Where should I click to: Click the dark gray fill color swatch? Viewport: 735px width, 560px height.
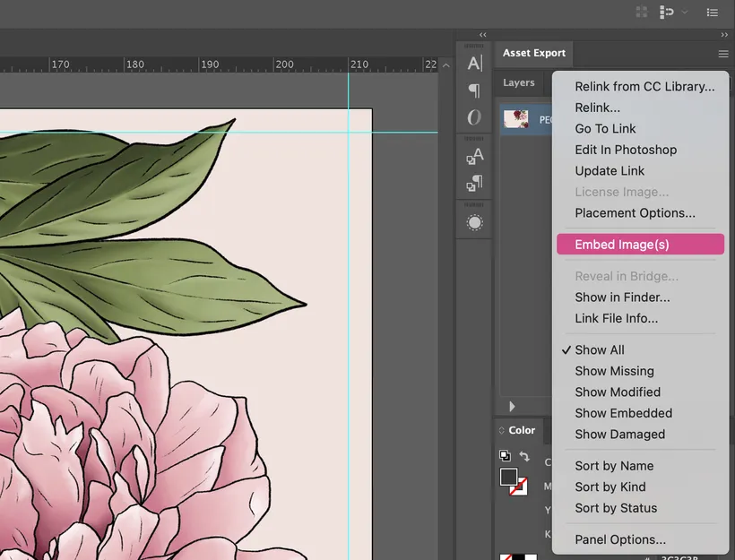pos(508,476)
